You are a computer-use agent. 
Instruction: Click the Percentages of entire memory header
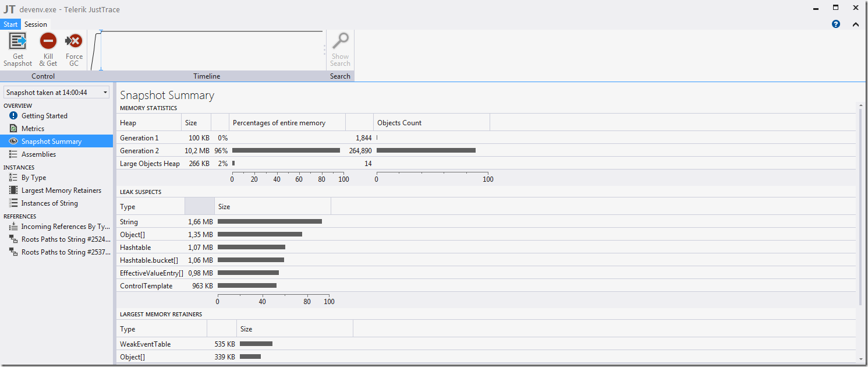click(287, 123)
